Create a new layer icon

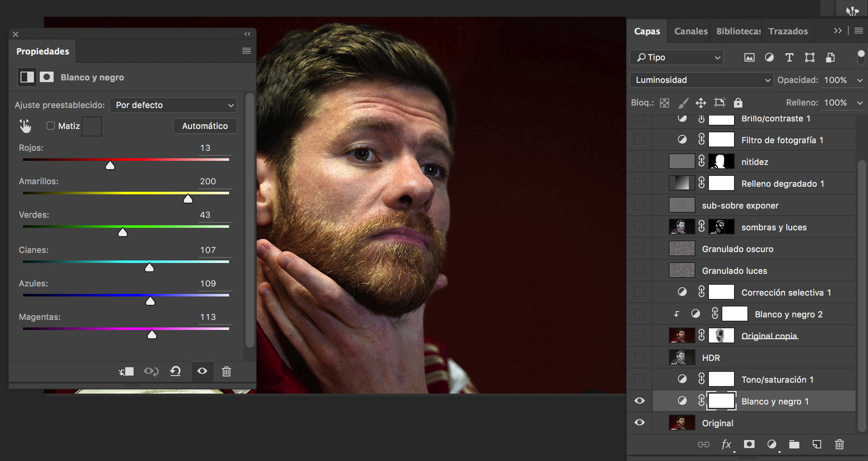pyautogui.click(x=817, y=444)
